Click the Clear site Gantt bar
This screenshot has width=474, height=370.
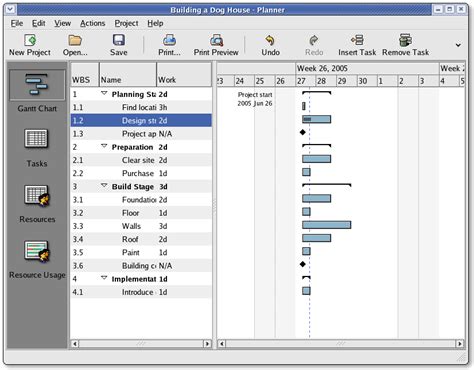coord(317,159)
